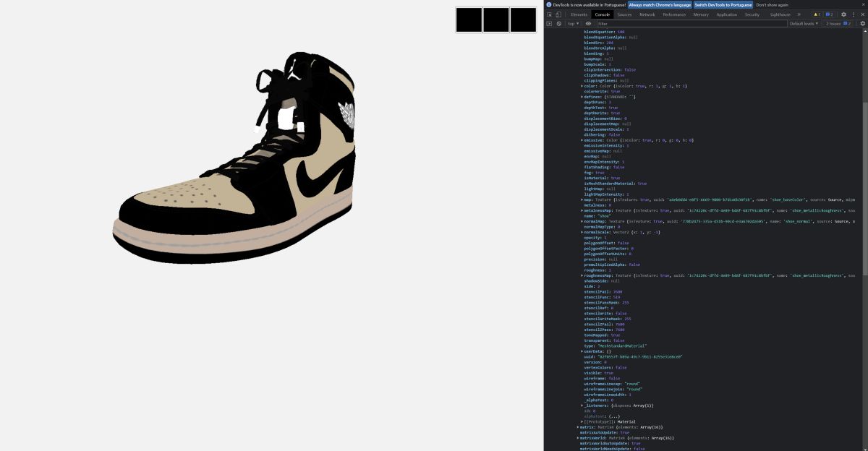Open console settings gear icon
Viewport: 868px width, 451px height.
click(862, 24)
